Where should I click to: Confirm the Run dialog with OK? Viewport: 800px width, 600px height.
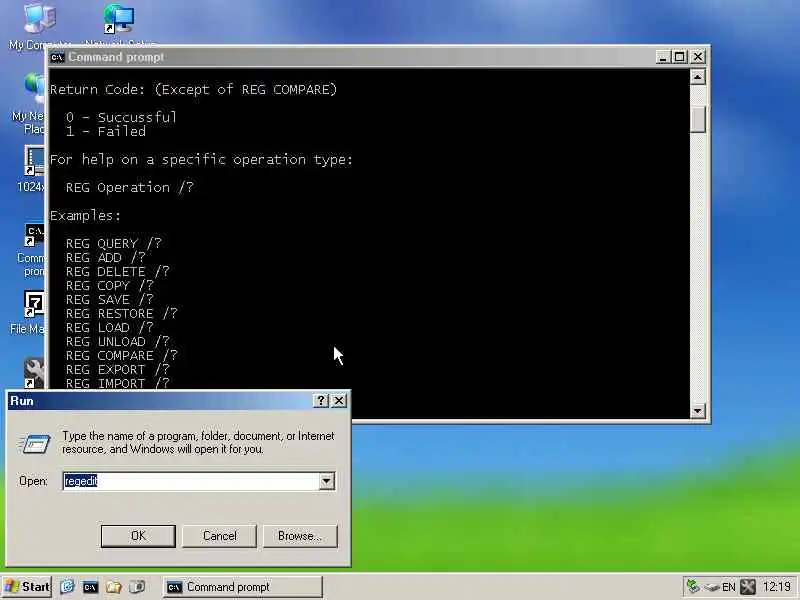[138, 536]
